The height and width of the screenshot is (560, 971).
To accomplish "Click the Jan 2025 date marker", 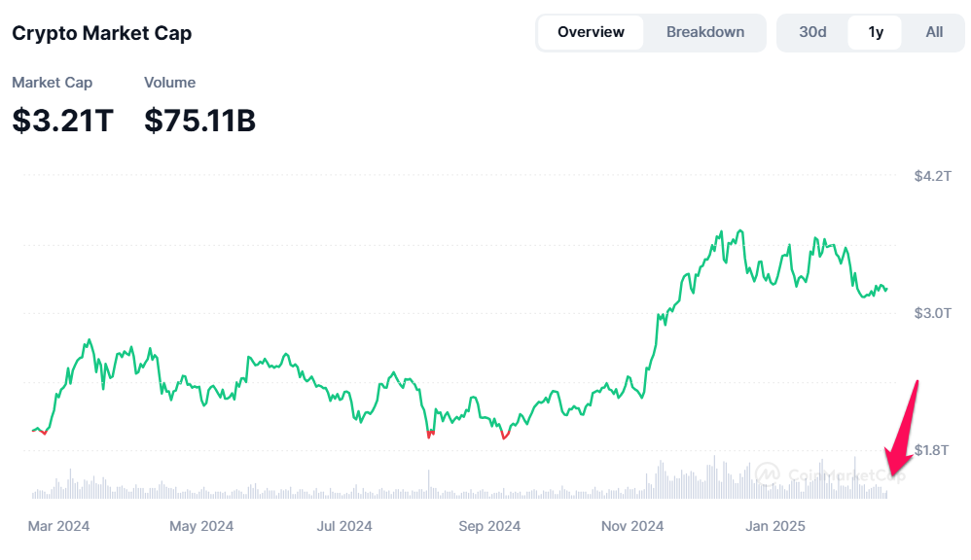I will 774,526.
